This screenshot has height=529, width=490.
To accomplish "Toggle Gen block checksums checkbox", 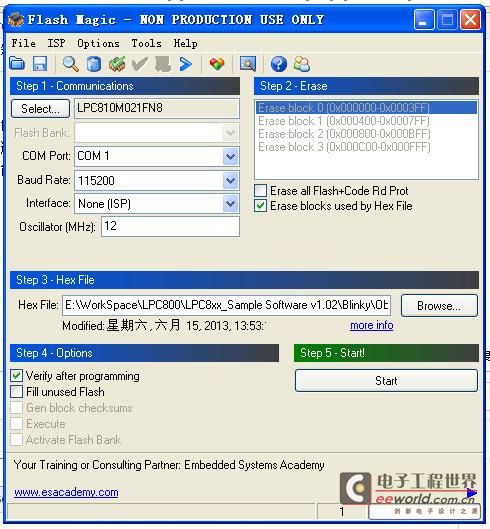I will (x=17, y=408).
